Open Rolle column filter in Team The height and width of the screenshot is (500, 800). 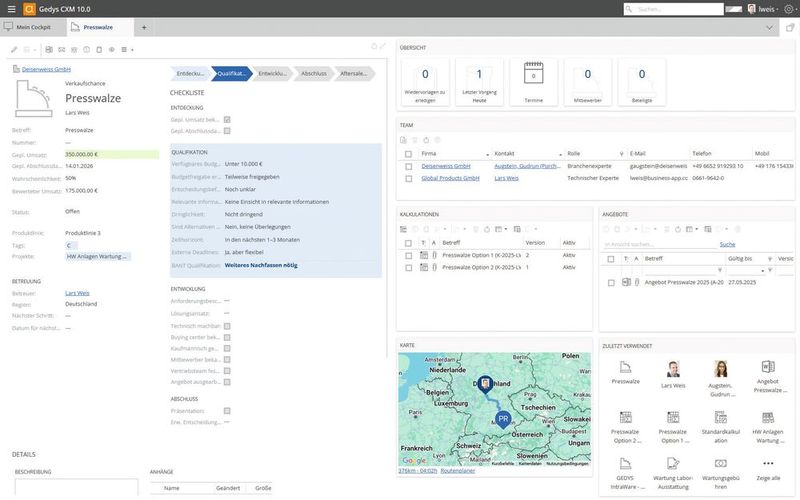[621, 154]
